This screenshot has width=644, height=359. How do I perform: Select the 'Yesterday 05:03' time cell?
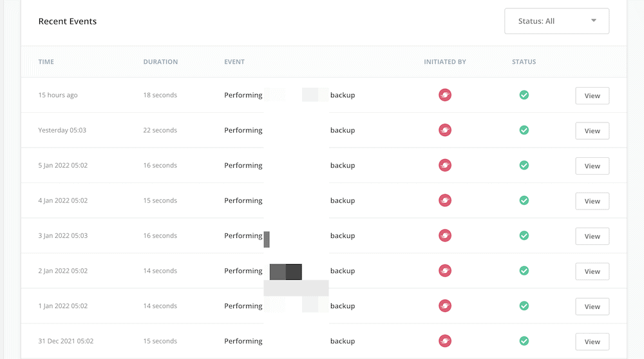pos(62,130)
